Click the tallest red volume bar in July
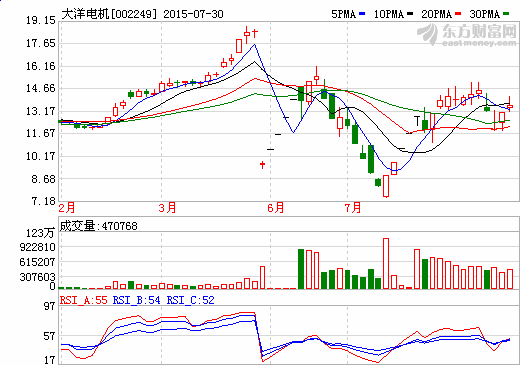This screenshot has height=365, width=520. click(386, 263)
